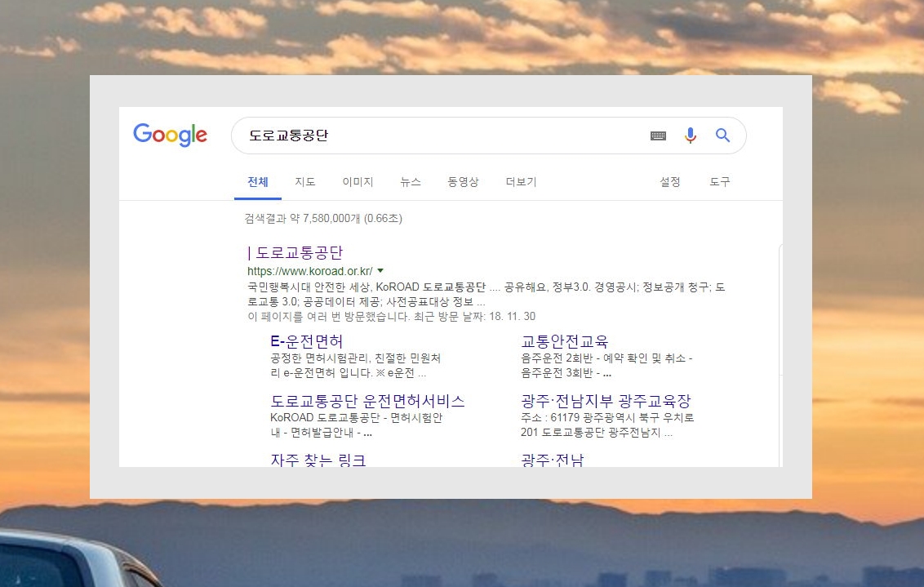
Task: Expand the 더보기 menu
Action: (x=522, y=182)
